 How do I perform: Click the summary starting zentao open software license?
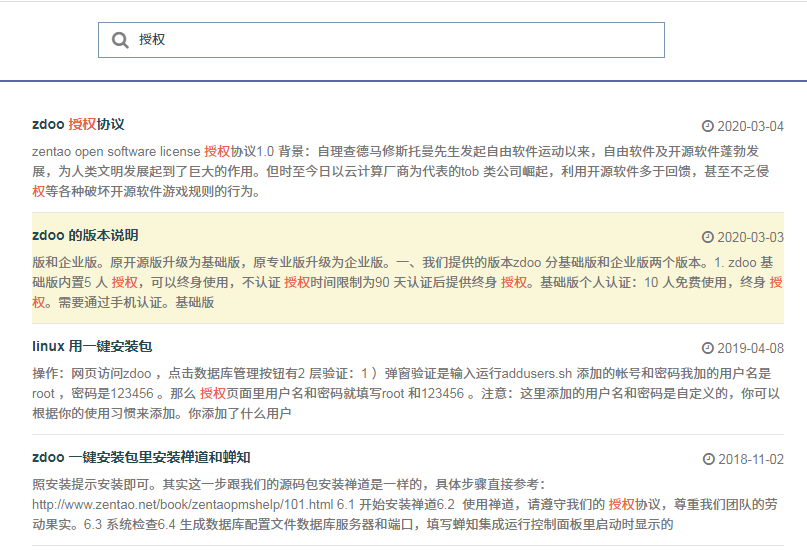400,171
